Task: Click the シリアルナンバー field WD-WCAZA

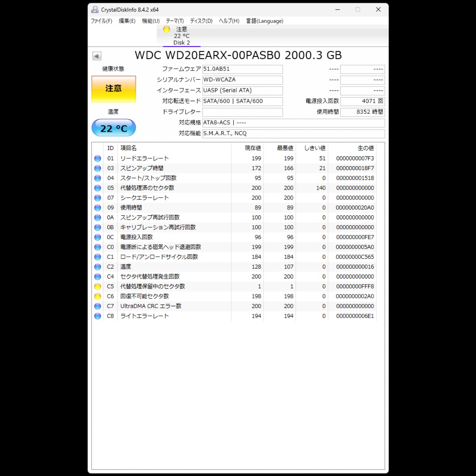Action: 242,80
